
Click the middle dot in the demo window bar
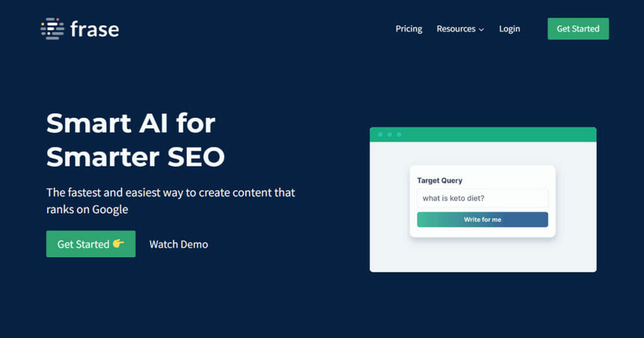click(389, 134)
